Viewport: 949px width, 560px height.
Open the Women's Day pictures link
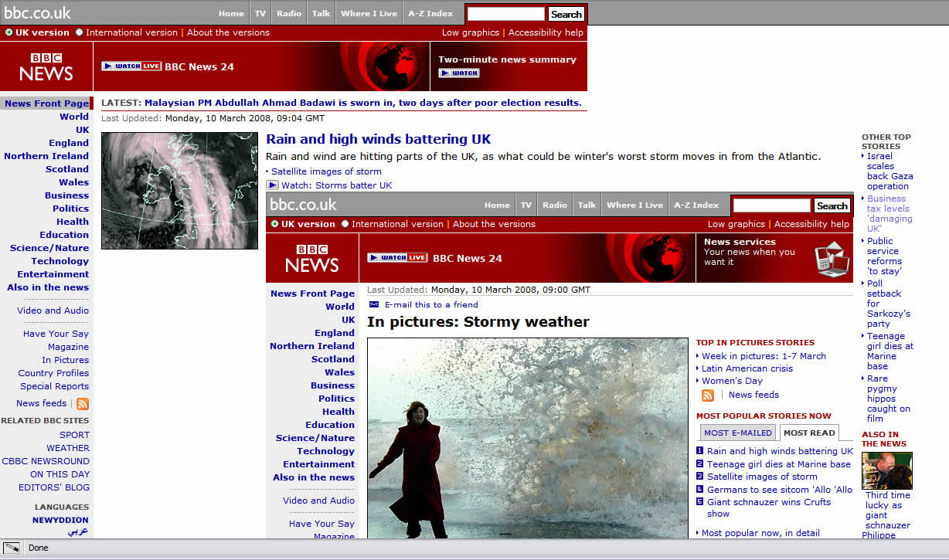(x=732, y=381)
